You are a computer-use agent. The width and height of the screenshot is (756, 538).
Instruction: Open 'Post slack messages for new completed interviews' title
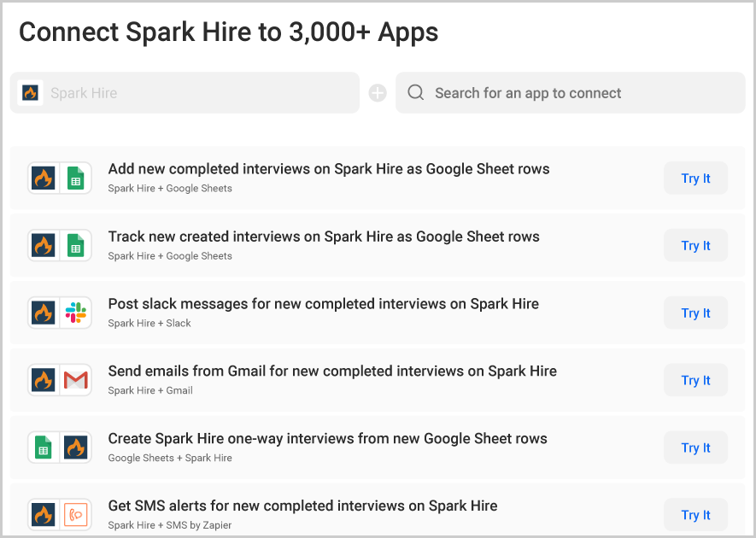324,304
